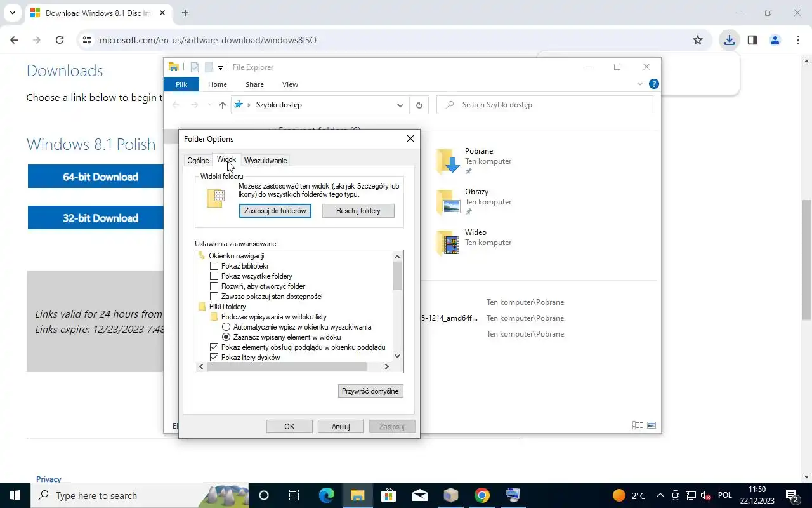Screen dimensions: 812x508
Task: Open a new Chrome tab
Action: pos(185,13)
